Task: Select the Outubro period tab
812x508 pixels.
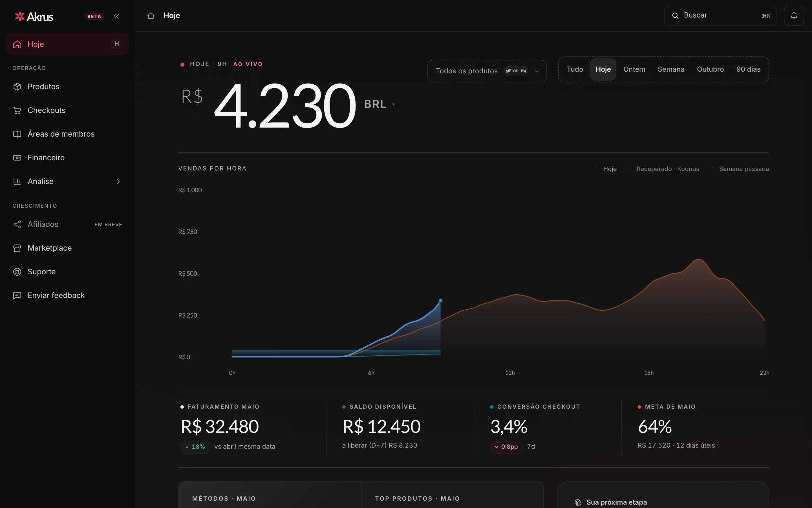Action: [x=710, y=69]
